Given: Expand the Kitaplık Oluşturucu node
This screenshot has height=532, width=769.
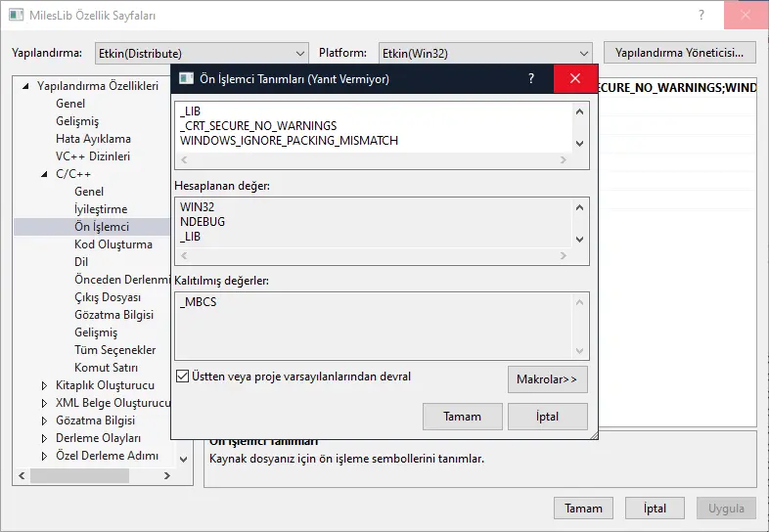Looking at the screenshot, I should coord(44,385).
